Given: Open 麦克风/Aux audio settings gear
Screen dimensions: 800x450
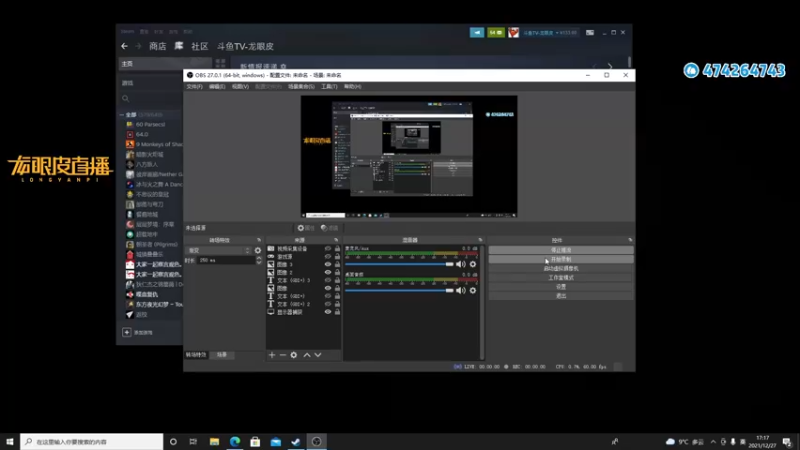Looking at the screenshot, I should 473,264.
